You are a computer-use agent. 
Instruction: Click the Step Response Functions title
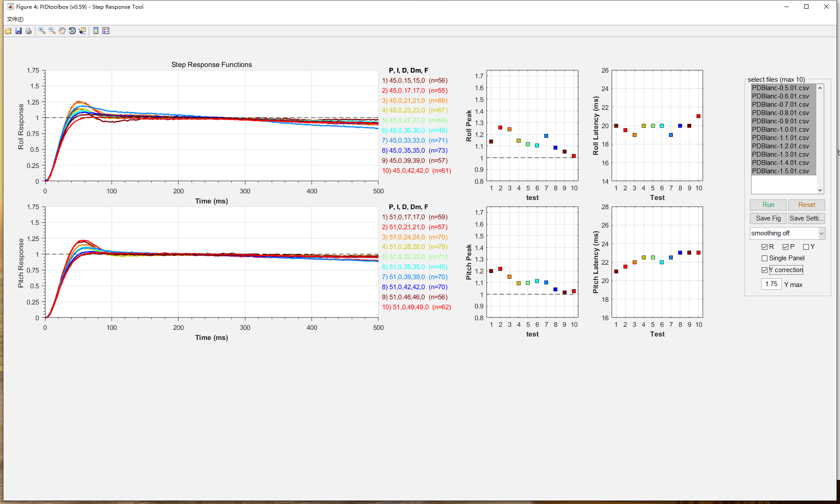coord(211,65)
